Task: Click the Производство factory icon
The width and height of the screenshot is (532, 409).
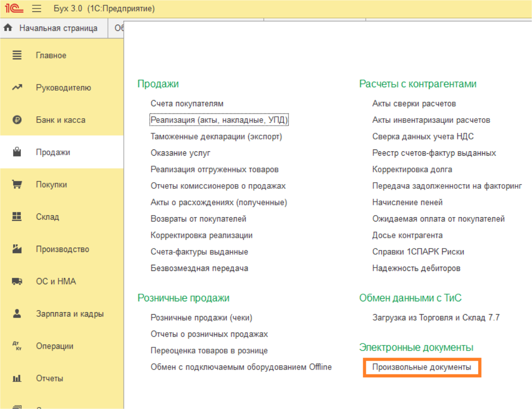Action: 17,249
